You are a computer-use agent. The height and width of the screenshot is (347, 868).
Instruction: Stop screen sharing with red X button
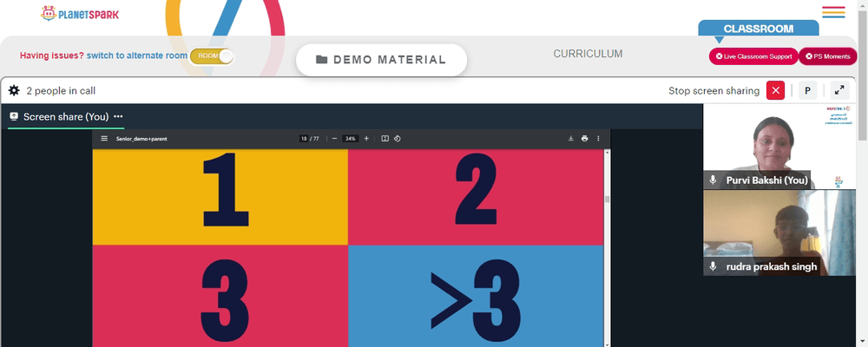click(x=775, y=91)
